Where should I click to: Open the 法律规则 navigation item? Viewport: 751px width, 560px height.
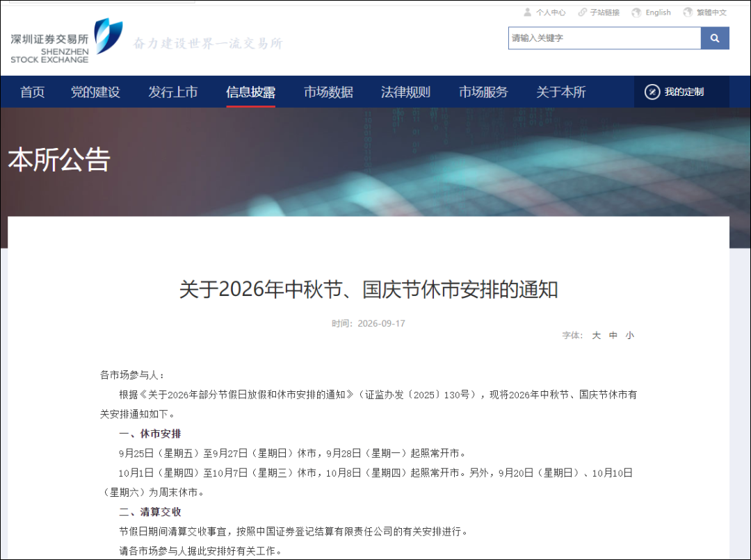[405, 92]
